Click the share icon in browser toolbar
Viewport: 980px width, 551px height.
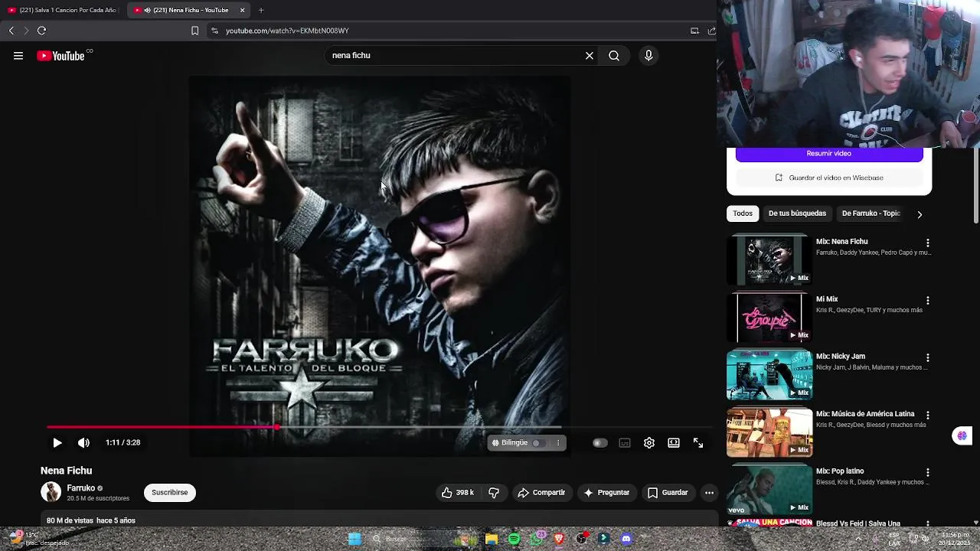click(x=711, y=31)
